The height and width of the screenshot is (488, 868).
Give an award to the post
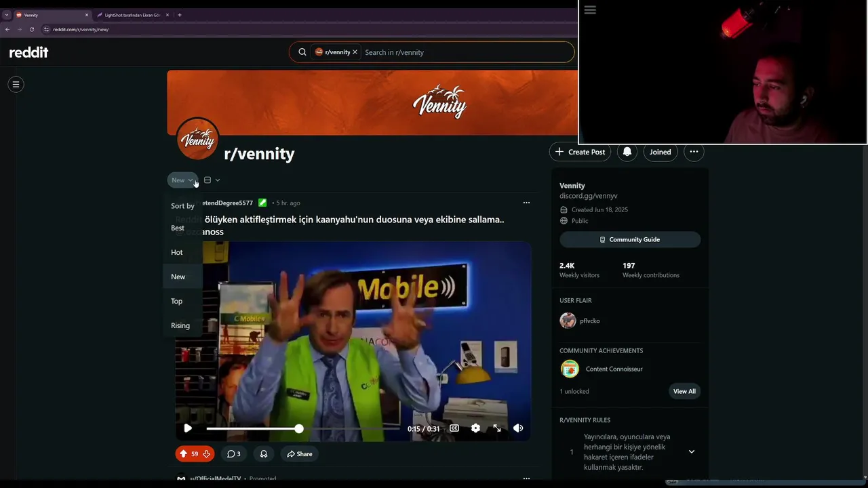264,454
